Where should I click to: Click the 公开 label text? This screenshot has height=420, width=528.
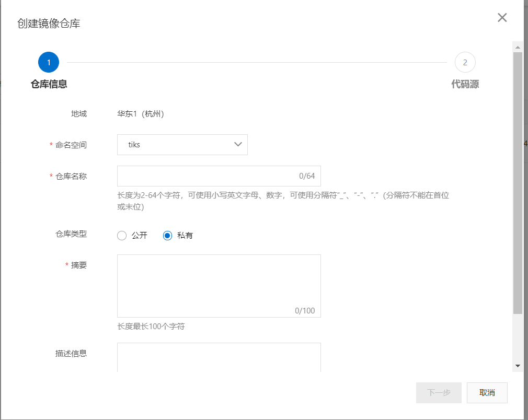(x=140, y=236)
